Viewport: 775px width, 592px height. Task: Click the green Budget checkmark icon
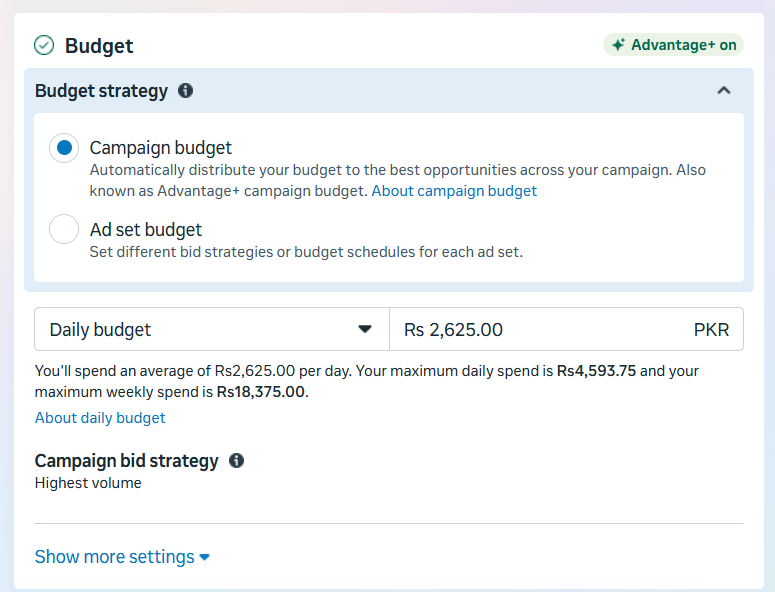[x=44, y=45]
